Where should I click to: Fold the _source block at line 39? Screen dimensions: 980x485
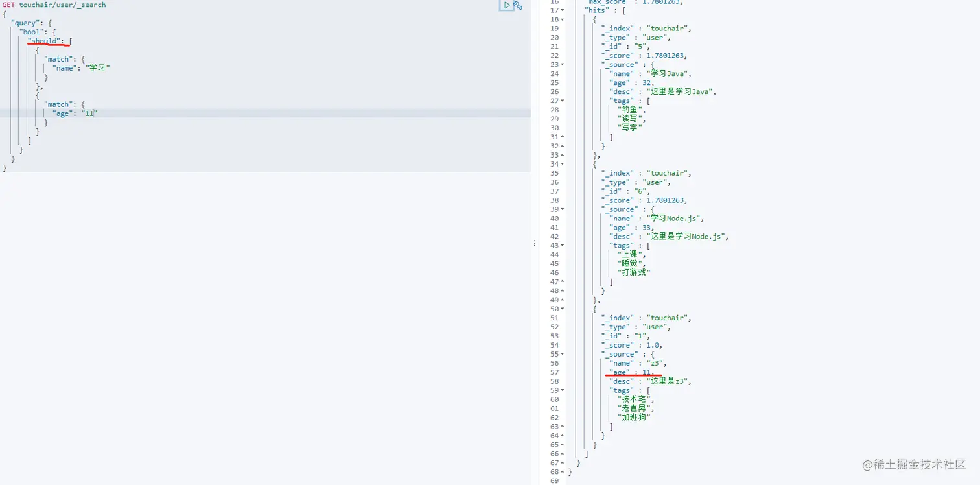[563, 209]
